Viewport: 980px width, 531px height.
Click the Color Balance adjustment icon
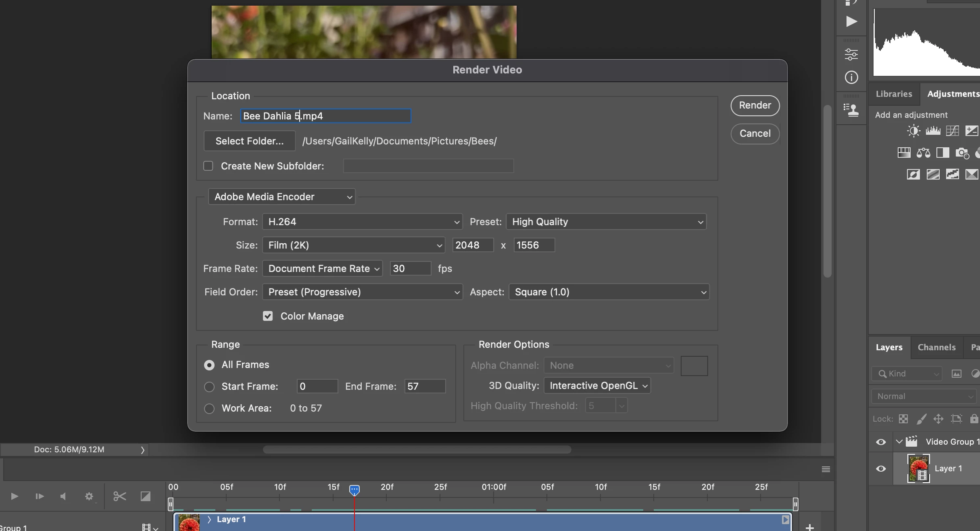[923, 153]
